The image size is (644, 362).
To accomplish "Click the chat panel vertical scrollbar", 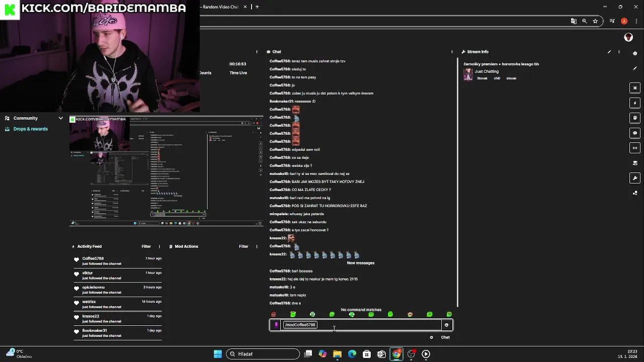I will click(457, 181).
